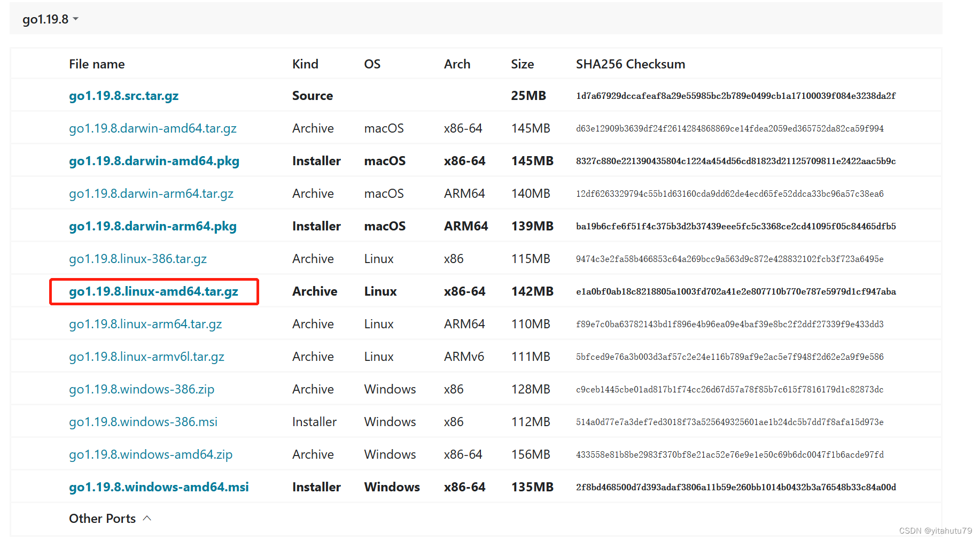Viewport: 980px width, 540px height.
Task: Get the go1.19.8.windows-386.msi installer
Action: tap(143, 422)
